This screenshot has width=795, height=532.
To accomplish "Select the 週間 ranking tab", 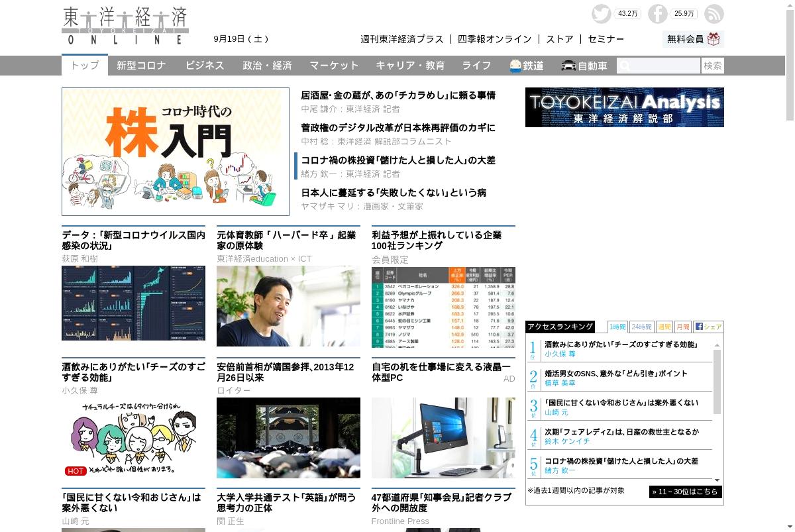I will coord(664,327).
